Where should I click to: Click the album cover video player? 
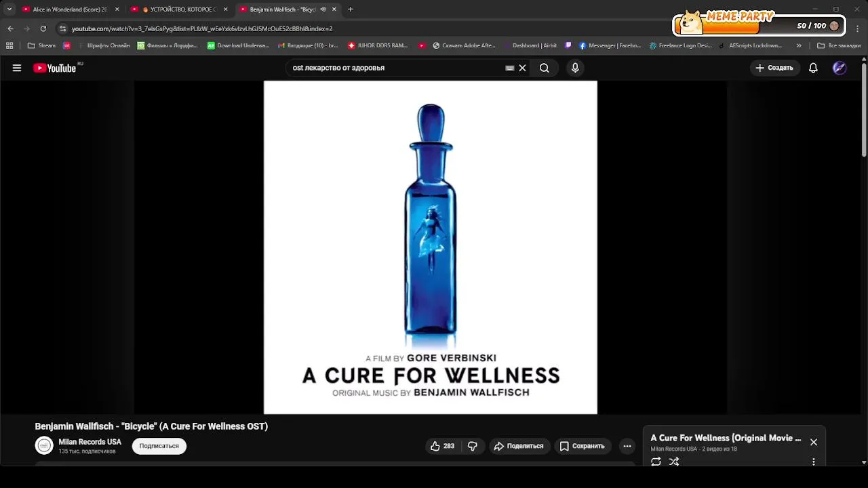[431, 247]
